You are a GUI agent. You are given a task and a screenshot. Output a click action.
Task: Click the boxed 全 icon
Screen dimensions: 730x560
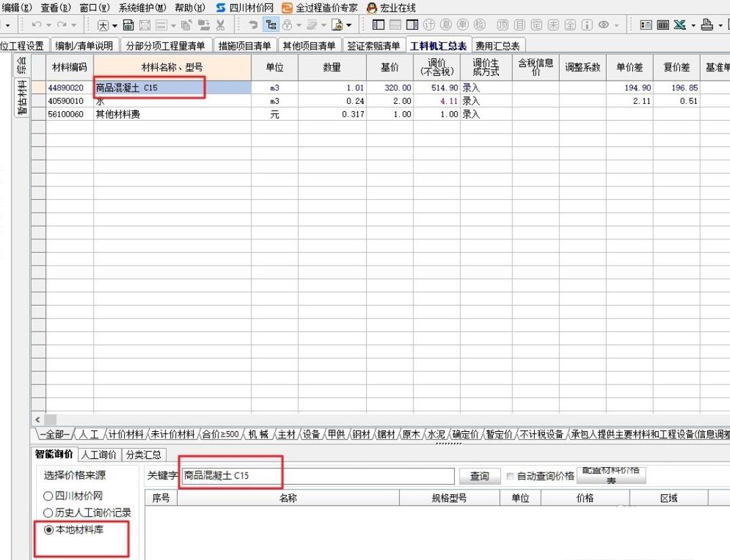(x=570, y=24)
